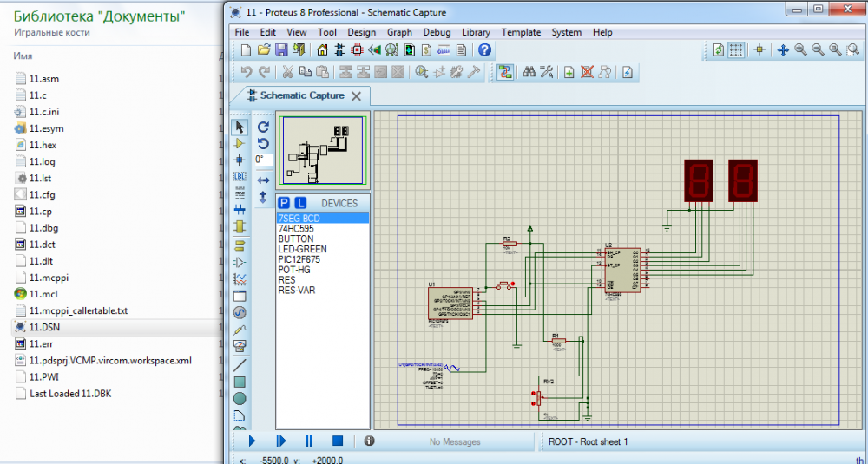
Task: Click the vertical mirror flip icon
Action: point(264,197)
